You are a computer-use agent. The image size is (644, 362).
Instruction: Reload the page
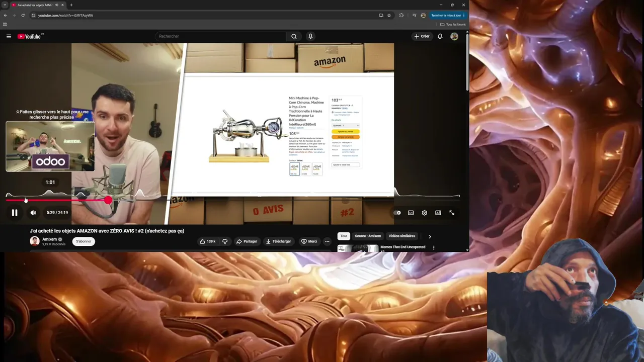pos(23,16)
